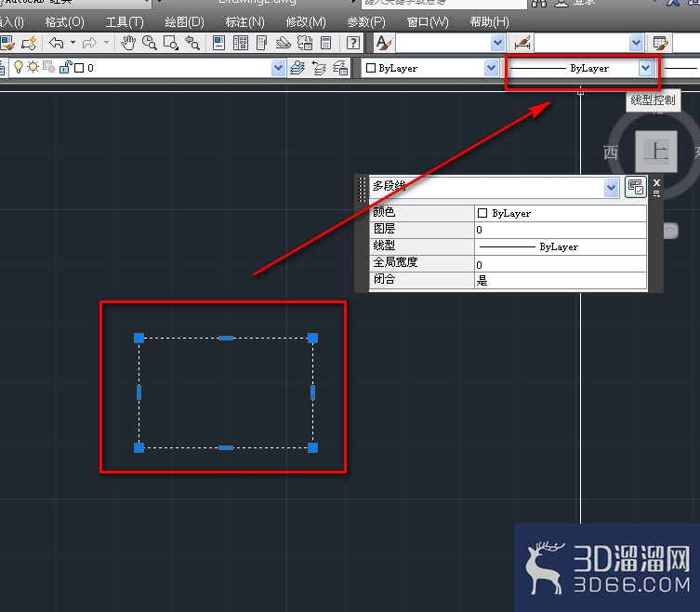The height and width of the screenshot is (612, 700).
Task: Click the left edge midpoint grip
Action: click(x=139, y=392)
